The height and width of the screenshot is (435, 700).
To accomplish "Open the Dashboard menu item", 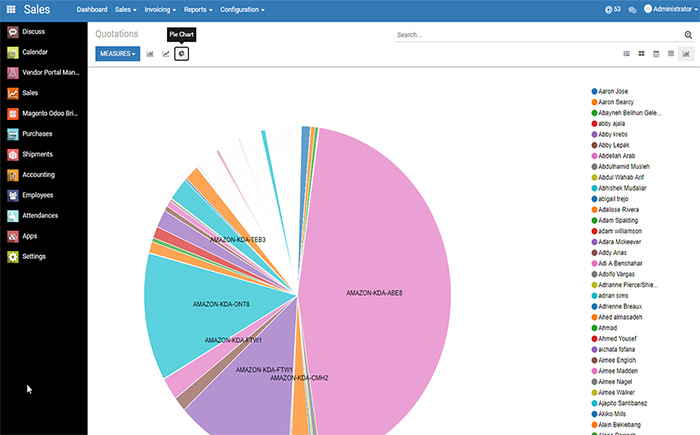I will [92, 9].
